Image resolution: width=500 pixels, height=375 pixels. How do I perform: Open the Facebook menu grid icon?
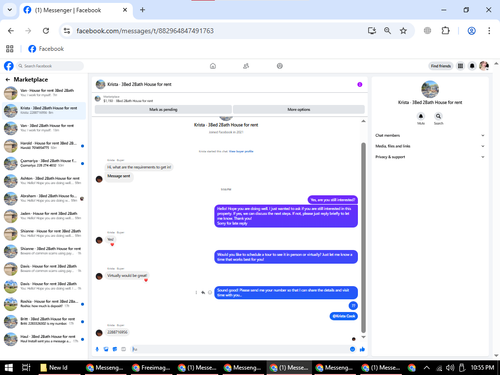pyautogui.click(x=460, y=66)
